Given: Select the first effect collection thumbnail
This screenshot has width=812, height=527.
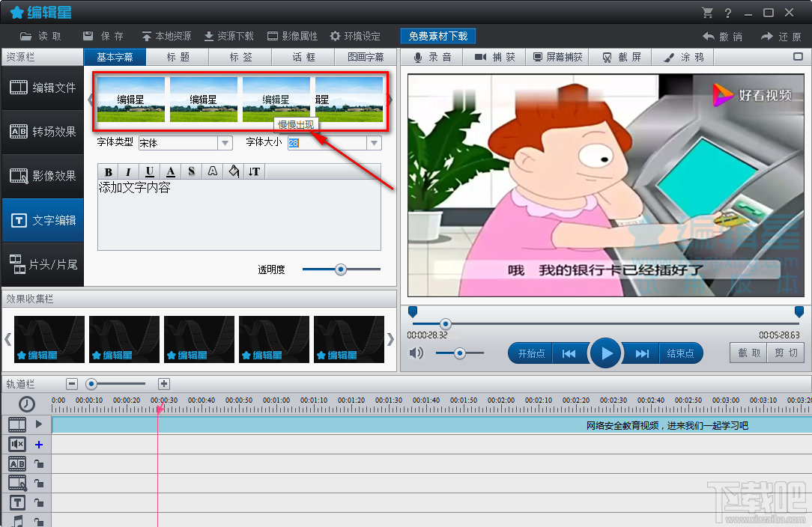Looking at the screenshot, I should pyautogui.click(x=49, y=340).
